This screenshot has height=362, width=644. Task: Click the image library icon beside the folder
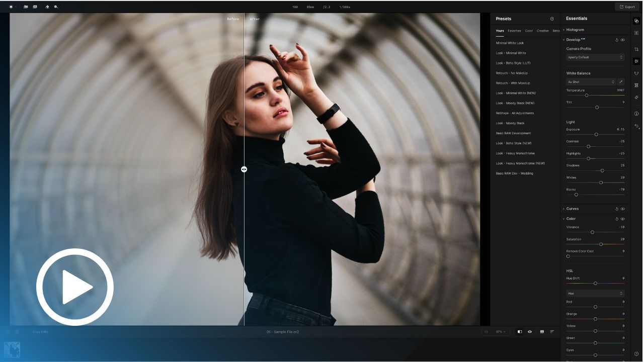click(35, 7)
